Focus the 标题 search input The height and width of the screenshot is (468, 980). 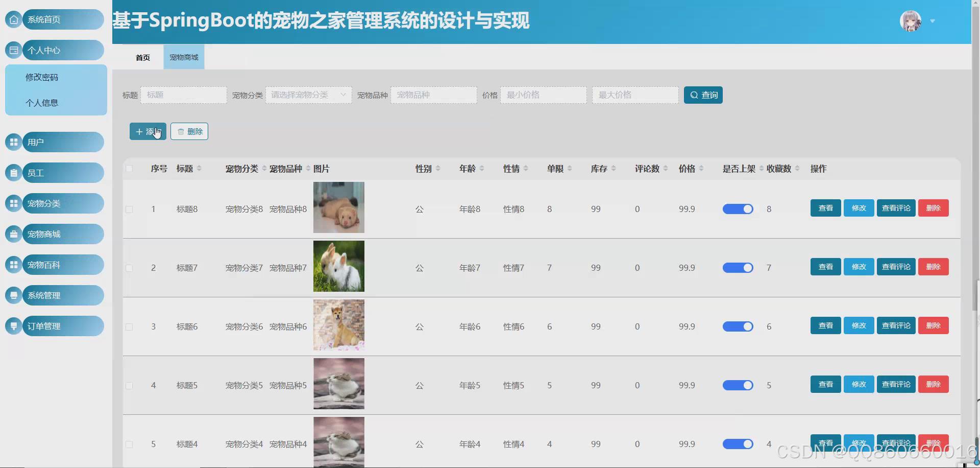tap(184, 95)
